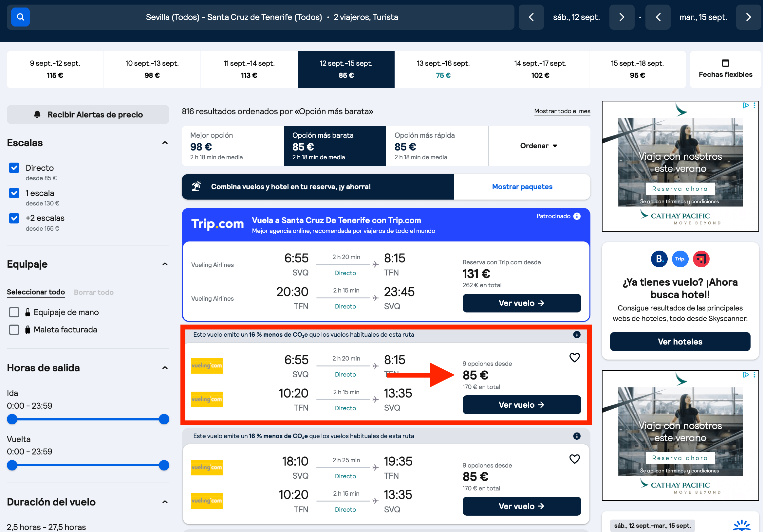763x532 pixels.
Task: Click Vuelta slider left handle
Action: [12, 465]
